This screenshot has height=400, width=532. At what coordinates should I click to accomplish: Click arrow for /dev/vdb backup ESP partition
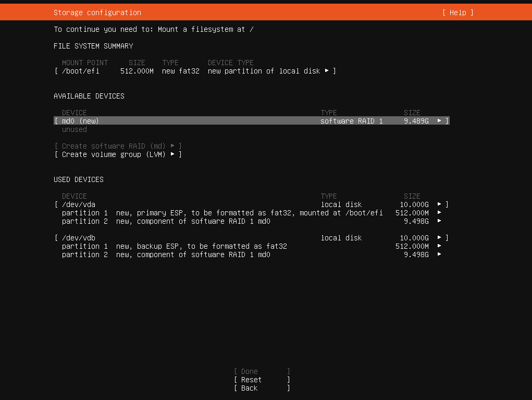439,246
